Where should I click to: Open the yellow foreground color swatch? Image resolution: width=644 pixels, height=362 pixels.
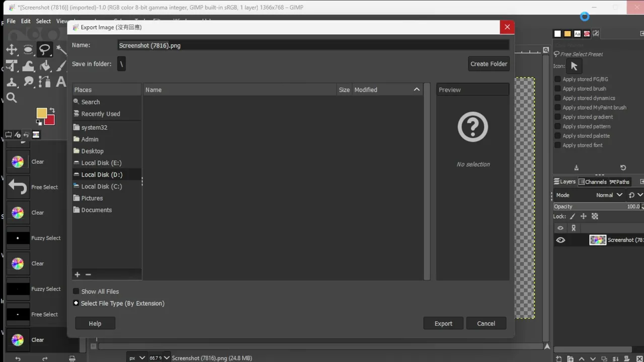tap(41, 113)
